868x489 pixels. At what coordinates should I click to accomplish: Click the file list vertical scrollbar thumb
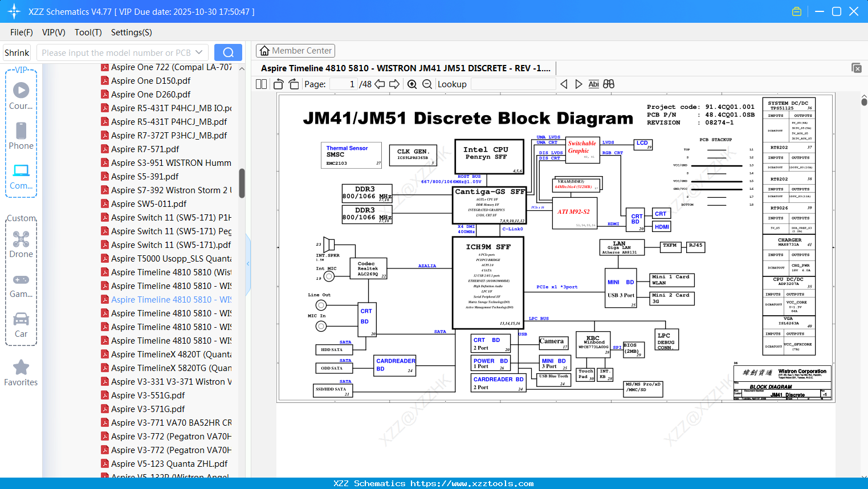(242, 183)
